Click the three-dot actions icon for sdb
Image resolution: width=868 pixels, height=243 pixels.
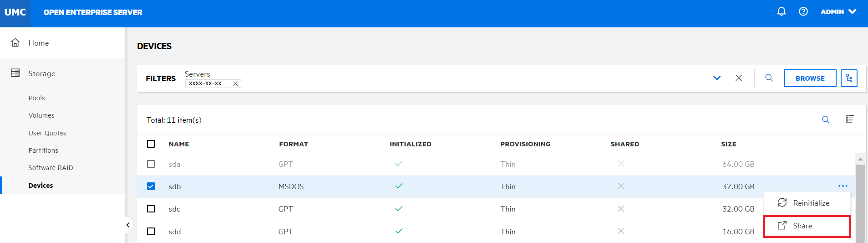coord(843,186)
